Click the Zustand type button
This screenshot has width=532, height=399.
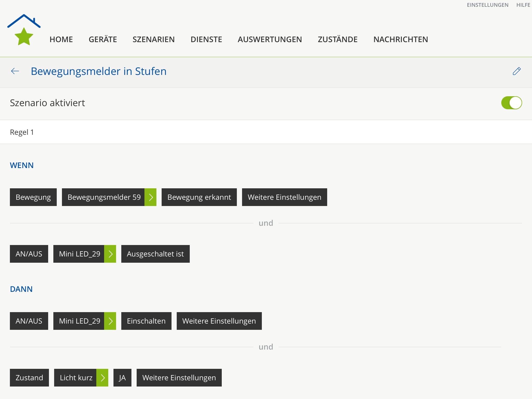point(29,378)
